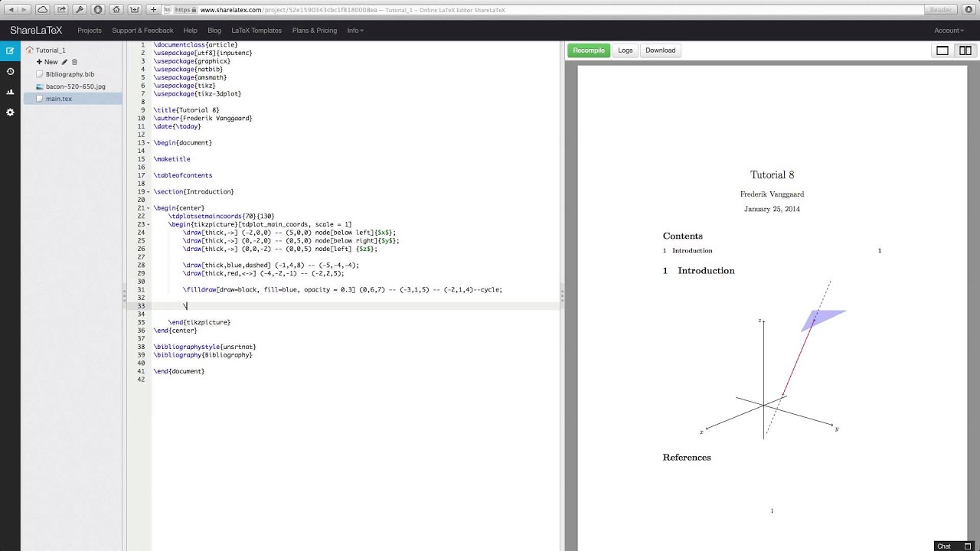Download the compiled PDF
The height and width of the screenshot is (551, 980).
click(660, 51)
